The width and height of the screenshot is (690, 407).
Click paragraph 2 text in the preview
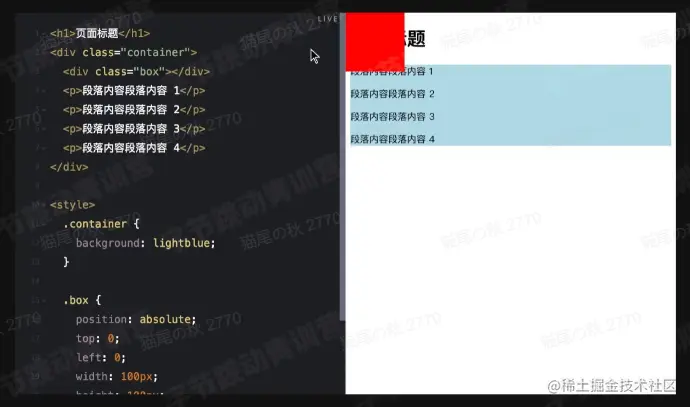pyautogui.click(x=392, y=94)
